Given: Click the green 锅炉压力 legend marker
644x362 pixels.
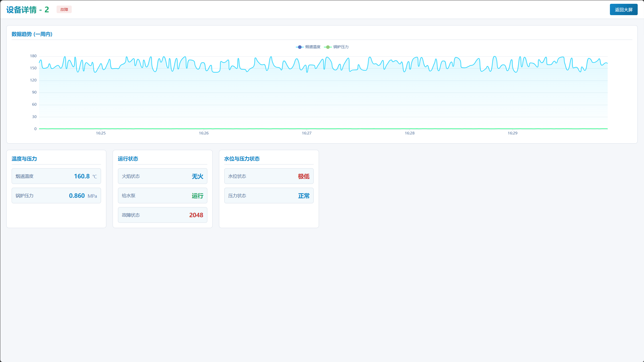Looking at the screenshot, I should click(328, 47).
